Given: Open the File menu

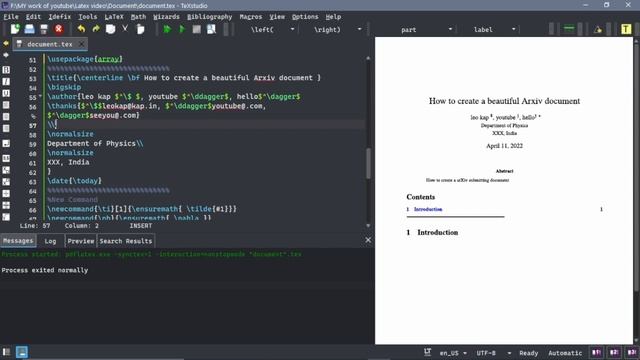Looking at the screenshot, I should coord(11,17).
